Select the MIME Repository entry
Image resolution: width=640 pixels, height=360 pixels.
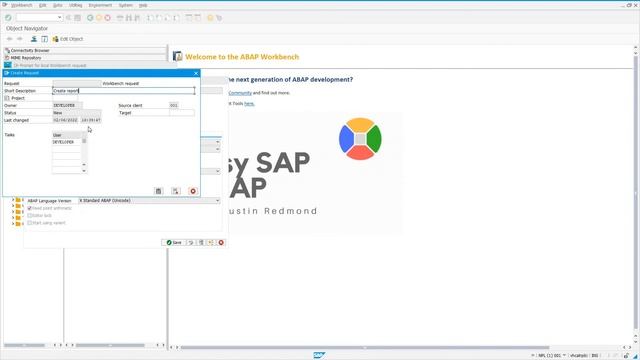click(x=85, y=58)
